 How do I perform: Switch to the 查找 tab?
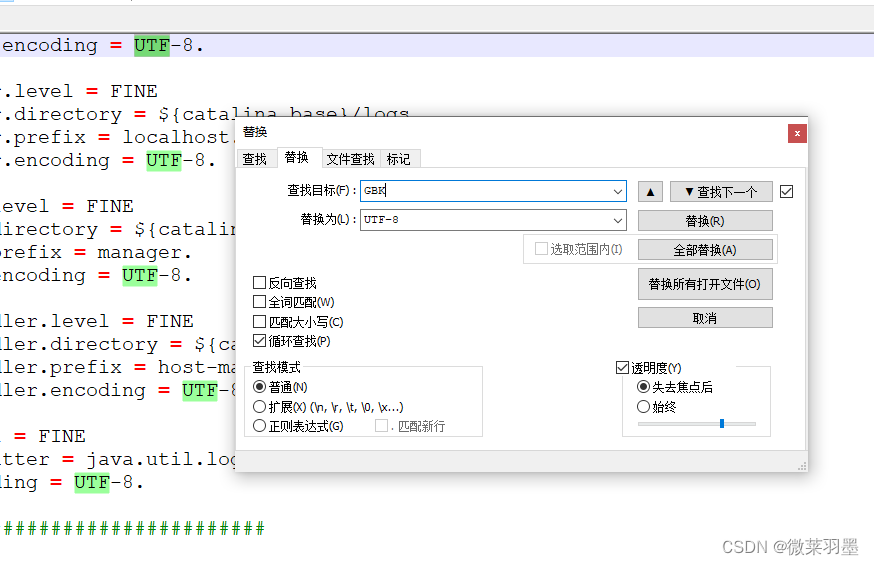[255, 159]
